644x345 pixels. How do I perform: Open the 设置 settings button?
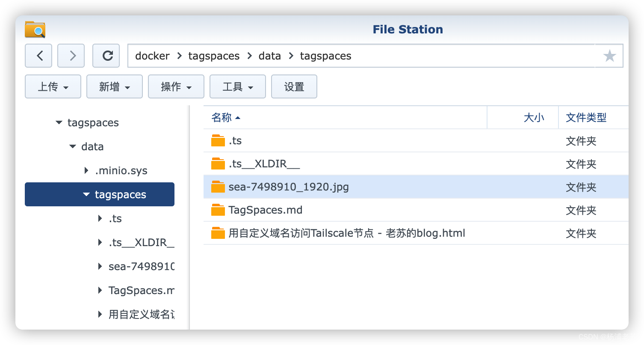click(x=294, y=86)
